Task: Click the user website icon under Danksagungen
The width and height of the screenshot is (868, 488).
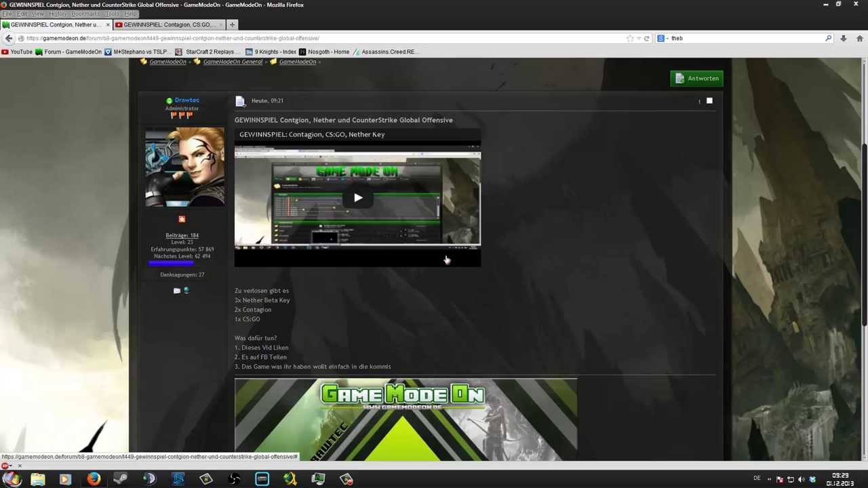Action: (186, 290)
